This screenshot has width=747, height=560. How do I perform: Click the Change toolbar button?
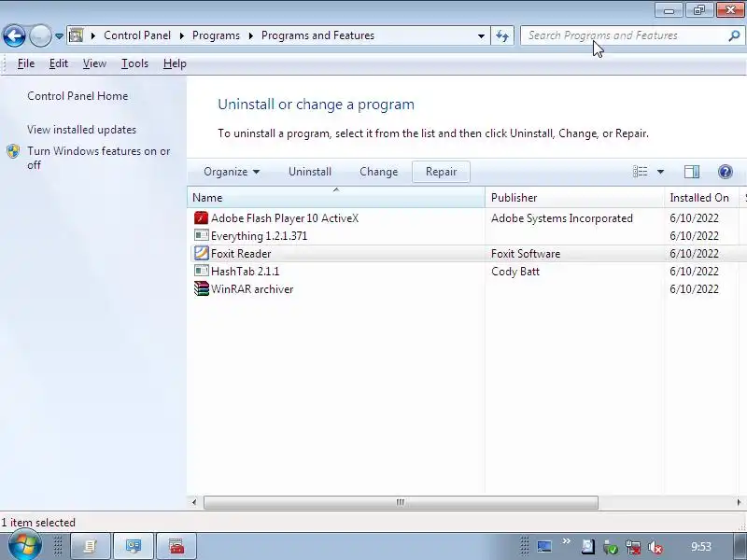(x=378, y=172)
